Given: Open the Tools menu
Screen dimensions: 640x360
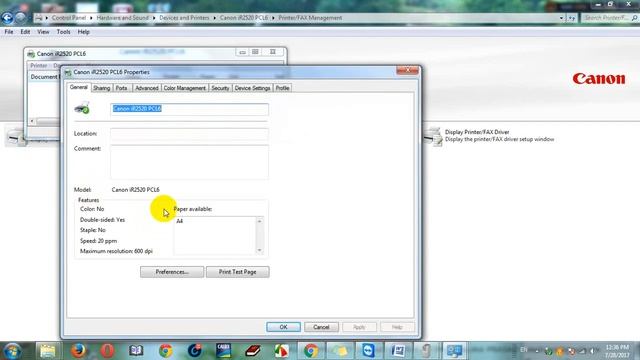Looking at the screenshot, I should click(63, 32).
